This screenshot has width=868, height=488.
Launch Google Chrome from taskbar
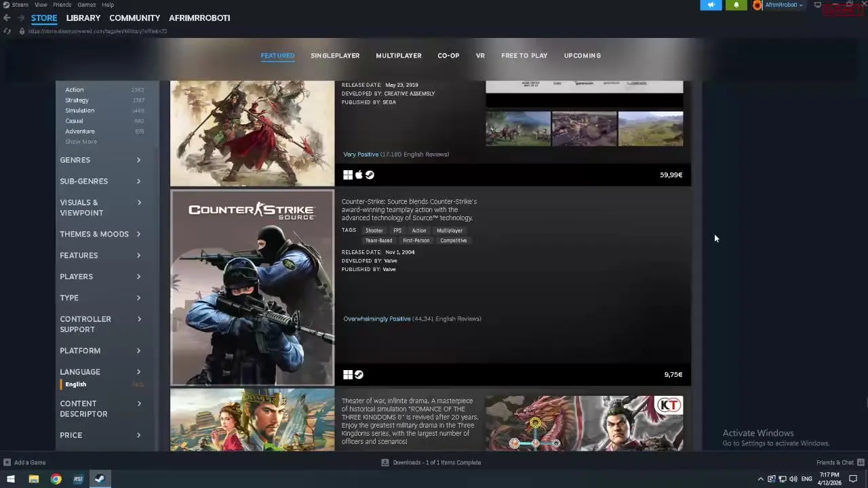[x=56, y=479]
